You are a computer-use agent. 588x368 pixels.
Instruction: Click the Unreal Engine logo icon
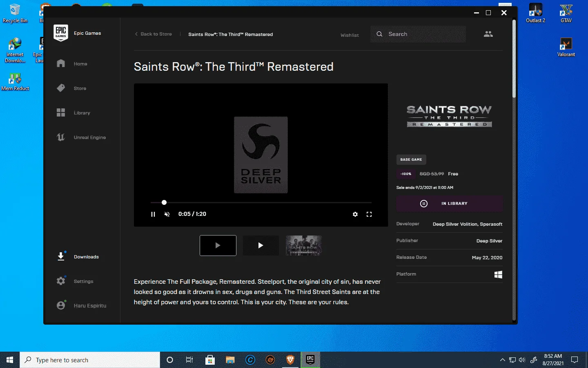click(61, 137)
